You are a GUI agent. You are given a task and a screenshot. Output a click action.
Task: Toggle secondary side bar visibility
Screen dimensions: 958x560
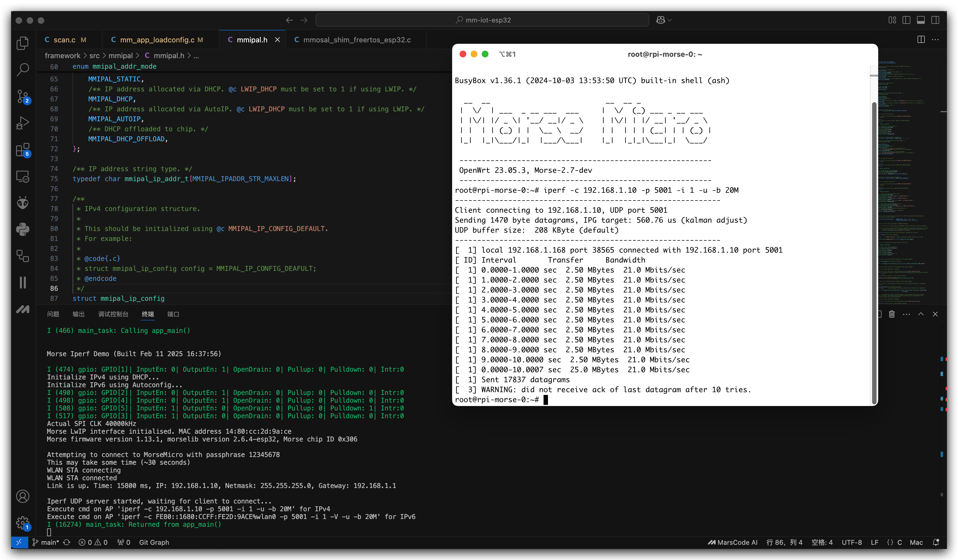[935, 20]
